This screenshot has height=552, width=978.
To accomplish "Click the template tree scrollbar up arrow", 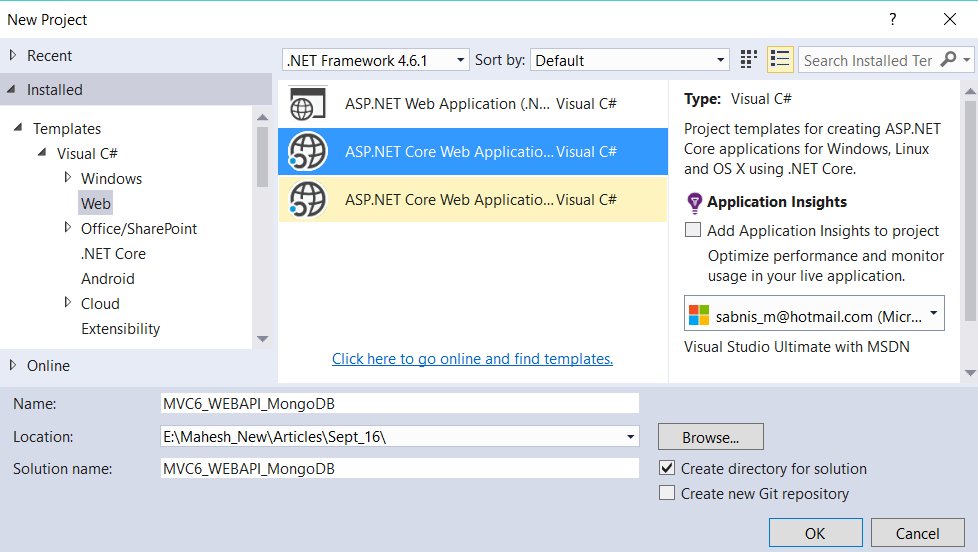I will pyautogui.click(x=263, y=117).
